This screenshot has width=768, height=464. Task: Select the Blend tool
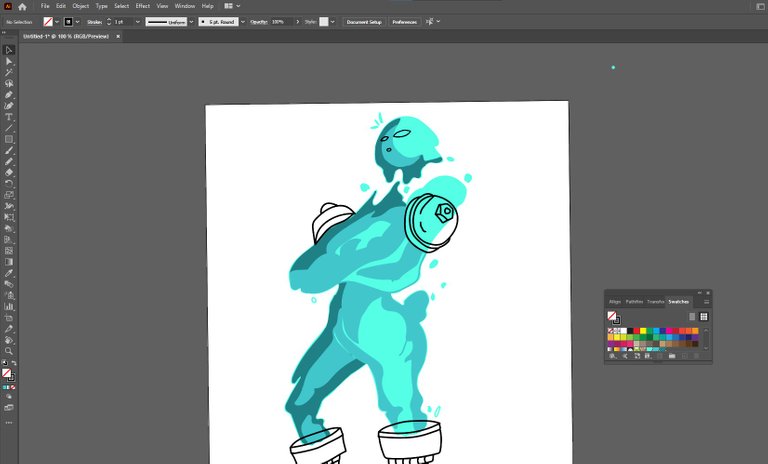tap(9, 284)
